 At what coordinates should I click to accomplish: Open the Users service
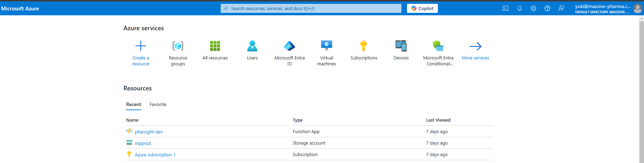click(x=252, y=46)
